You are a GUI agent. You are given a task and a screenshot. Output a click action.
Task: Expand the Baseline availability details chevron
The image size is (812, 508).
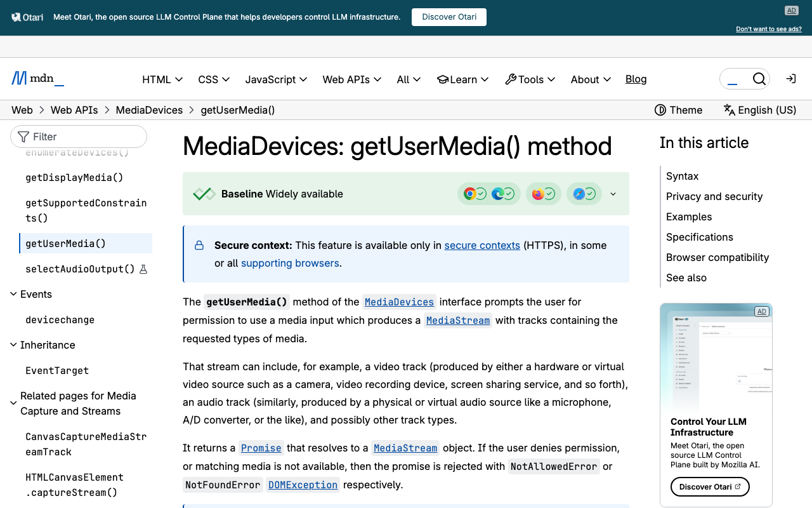(x=613, y=194)
